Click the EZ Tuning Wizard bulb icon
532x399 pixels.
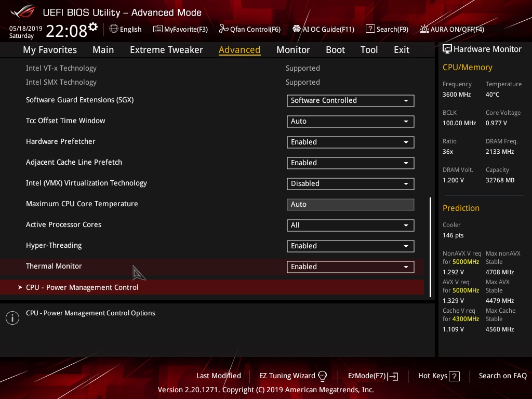click(x=322, y=376)
